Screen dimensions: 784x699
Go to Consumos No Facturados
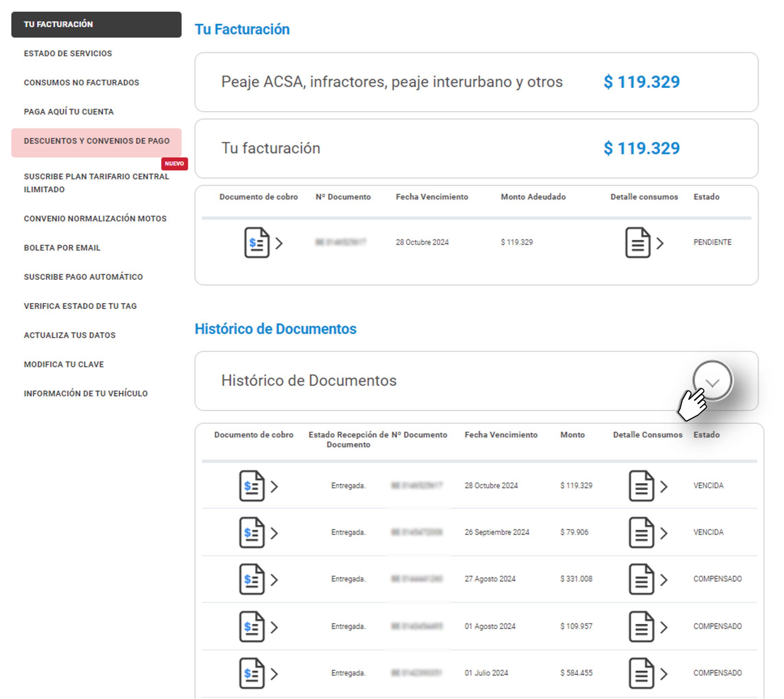(x=81, y=82)
